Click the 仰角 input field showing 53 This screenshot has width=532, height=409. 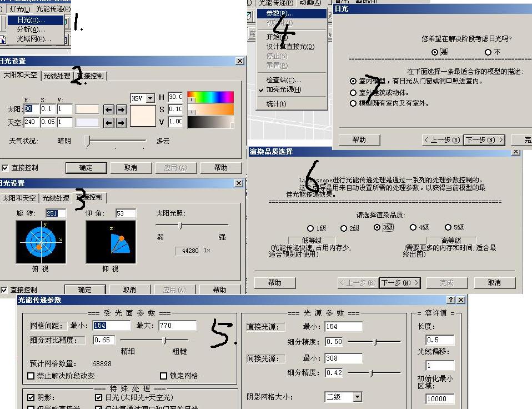[126, 213]
